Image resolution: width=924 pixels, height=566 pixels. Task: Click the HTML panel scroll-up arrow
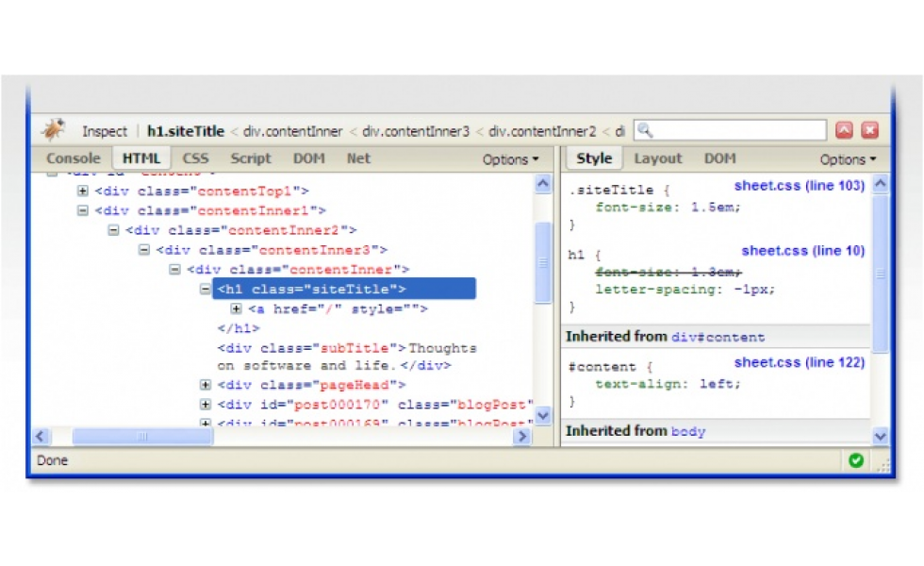543,184
